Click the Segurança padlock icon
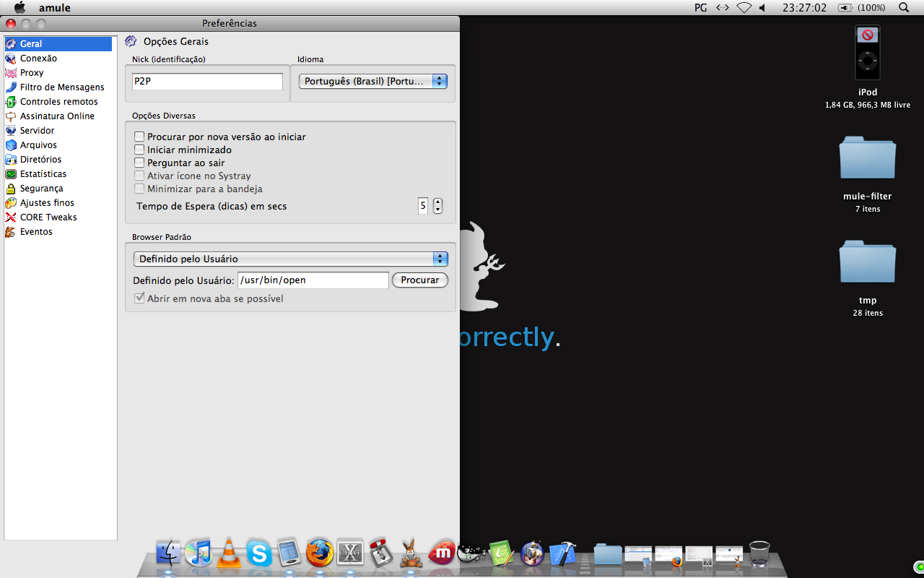 click(x=11, y=189)
